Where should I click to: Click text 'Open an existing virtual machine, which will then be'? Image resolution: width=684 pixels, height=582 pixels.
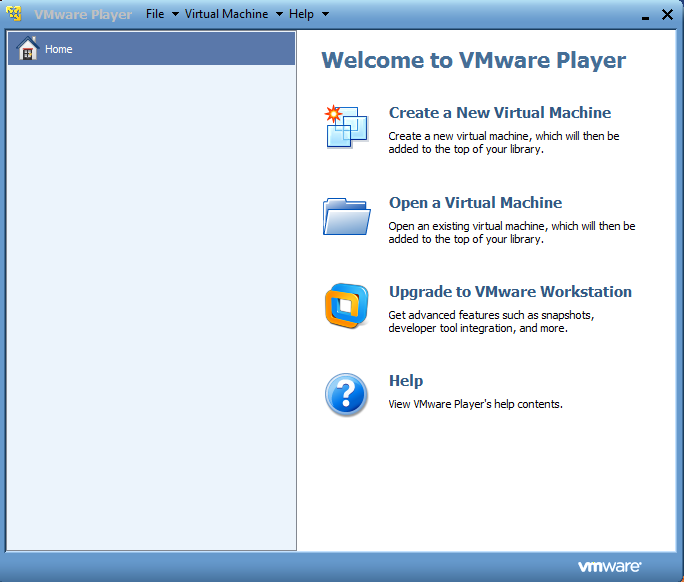tap(512, 226)
